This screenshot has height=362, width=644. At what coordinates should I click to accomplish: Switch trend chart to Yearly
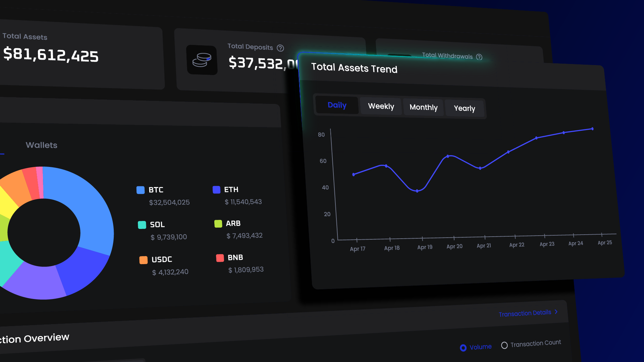tap(464, 108)
